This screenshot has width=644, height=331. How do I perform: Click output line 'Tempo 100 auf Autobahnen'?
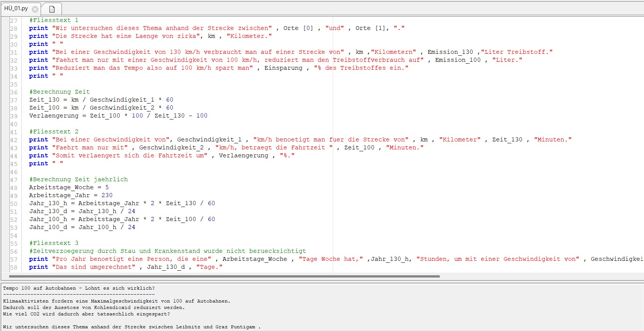tap(79, 288)
